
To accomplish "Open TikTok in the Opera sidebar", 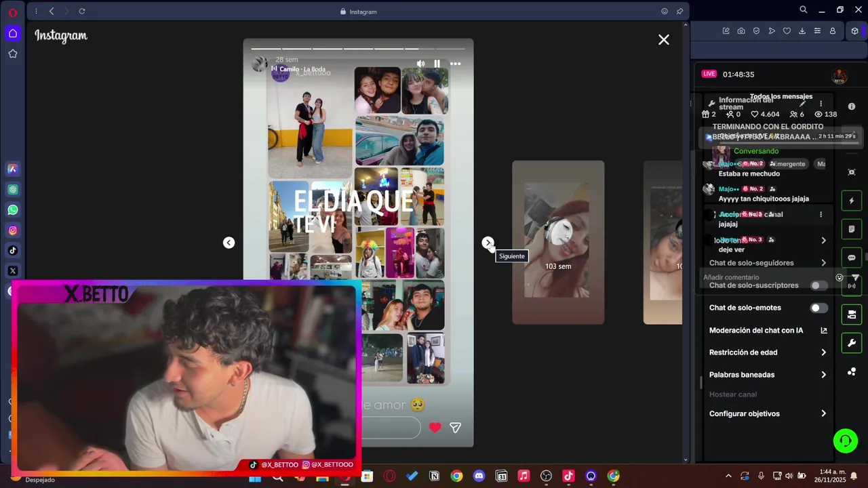I will click(13, 251).
